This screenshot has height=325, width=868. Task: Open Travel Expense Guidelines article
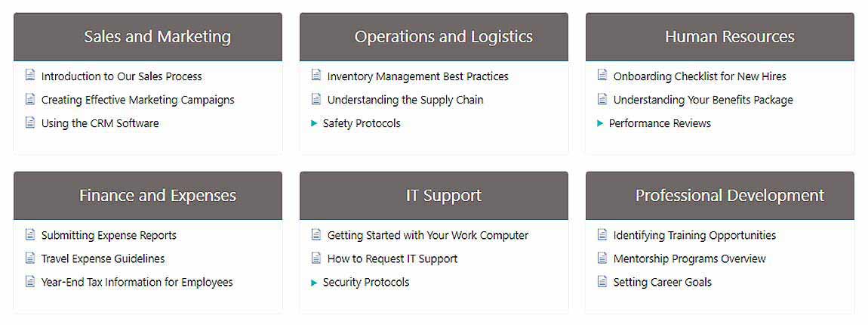coord(103,258)
